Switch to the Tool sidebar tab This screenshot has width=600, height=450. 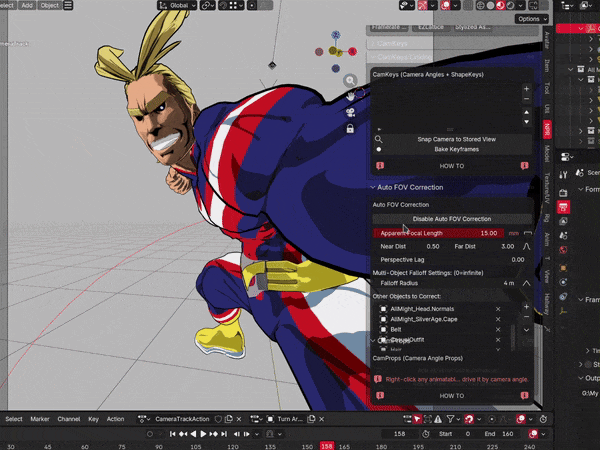pos(547,88)
